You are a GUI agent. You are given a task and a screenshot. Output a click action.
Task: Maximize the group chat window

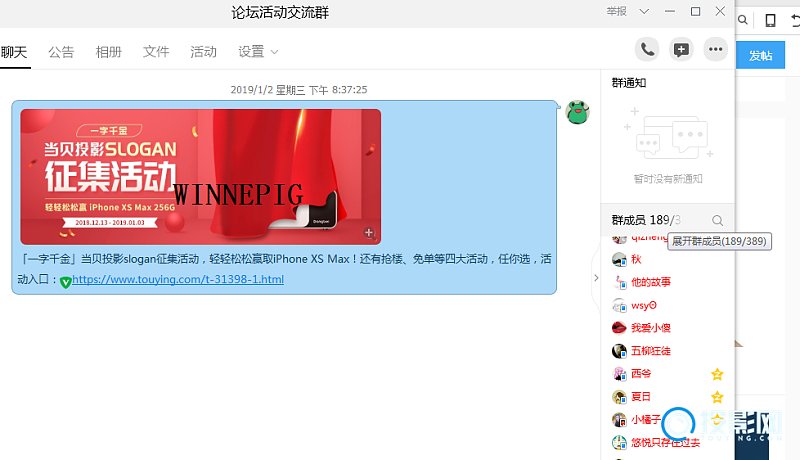[695, 11]
